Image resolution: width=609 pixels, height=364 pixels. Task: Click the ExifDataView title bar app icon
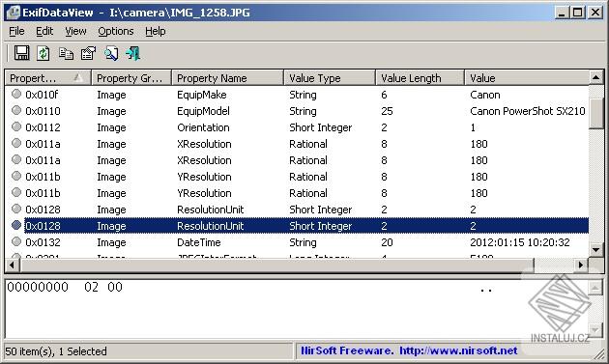click(13, 13)
